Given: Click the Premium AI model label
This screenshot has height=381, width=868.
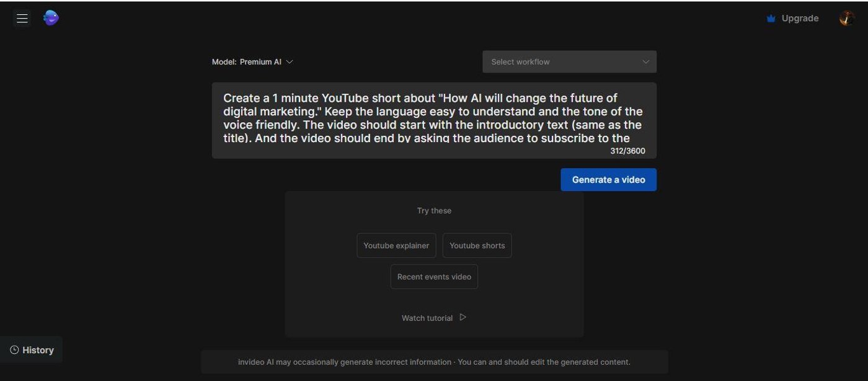Looking at the screenshot, I should coord(260,62).
